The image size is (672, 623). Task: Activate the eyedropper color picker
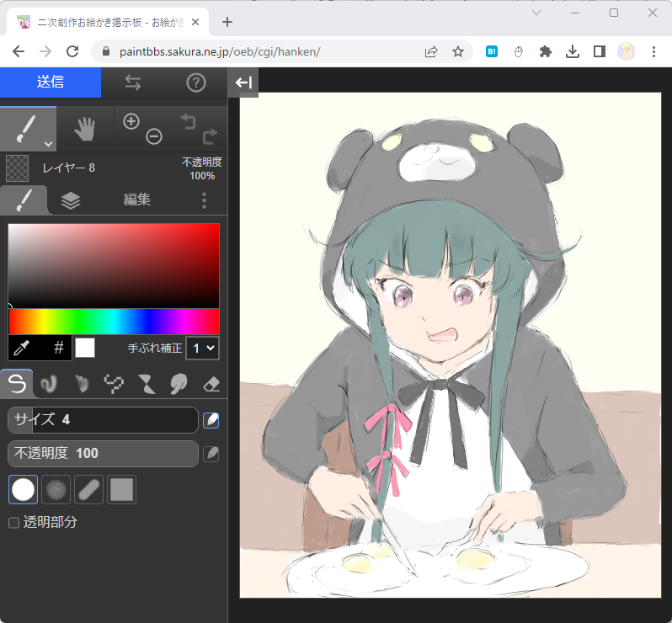pyautogui.click(x=21, y=348)
